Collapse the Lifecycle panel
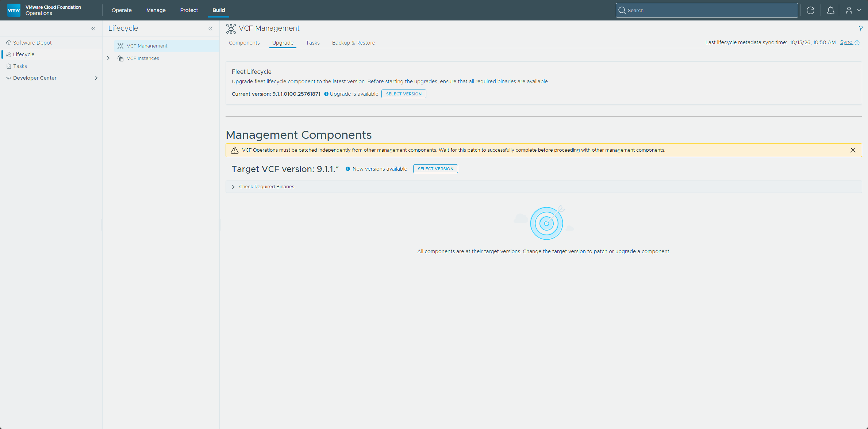Image resolution: width=868 pixels, height=429 pixels. pyautogui.click(x=211, y=29)
